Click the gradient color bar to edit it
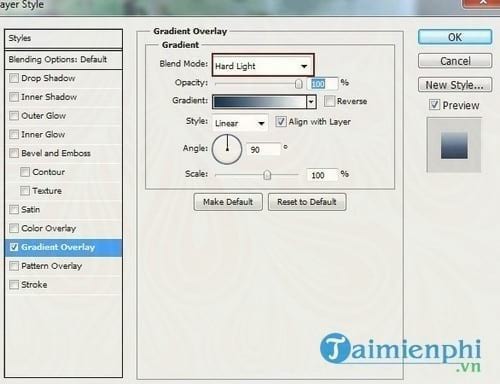500x384 pixels. click(x=260, y=102)
